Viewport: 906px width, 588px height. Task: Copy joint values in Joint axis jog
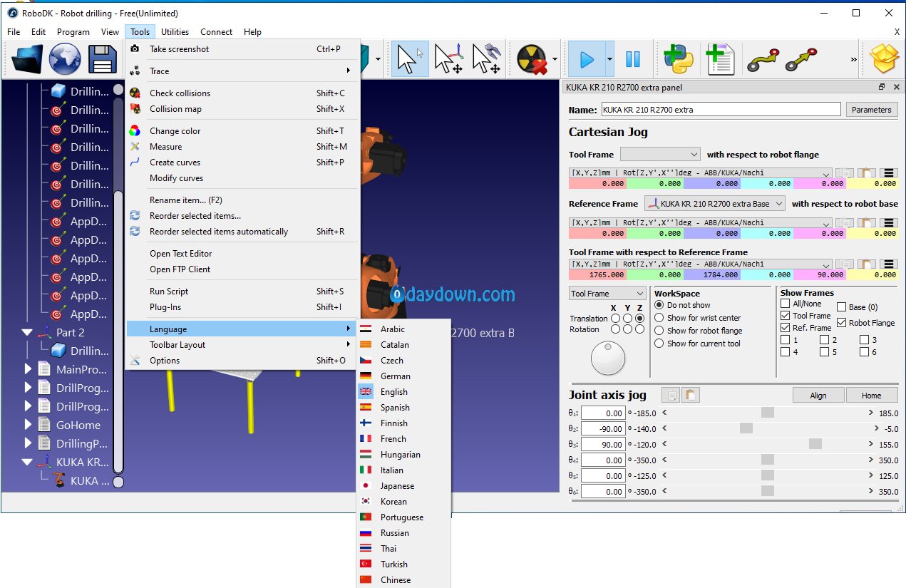click(x=671, y=395)
